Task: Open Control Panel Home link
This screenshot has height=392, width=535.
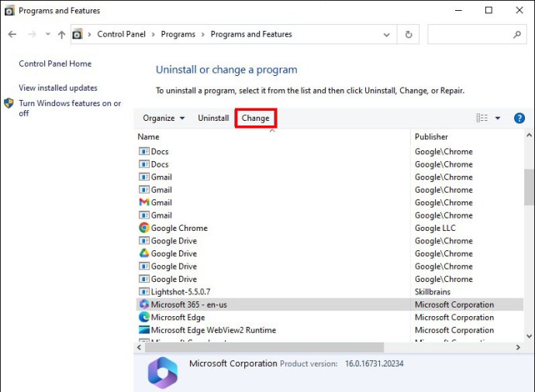Action: [55, 64]
